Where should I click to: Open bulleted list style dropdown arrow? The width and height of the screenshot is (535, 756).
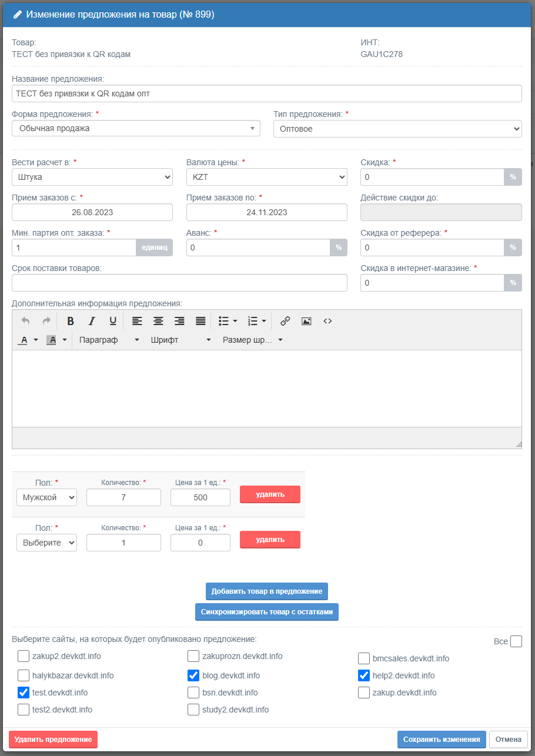235,321
